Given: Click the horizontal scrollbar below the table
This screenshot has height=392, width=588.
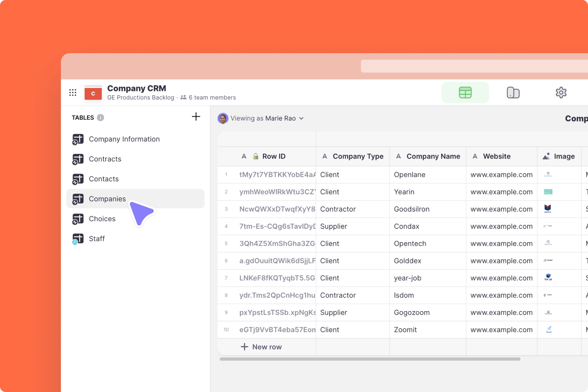Looking at the screenshot, I should click(x=370, y=359).
